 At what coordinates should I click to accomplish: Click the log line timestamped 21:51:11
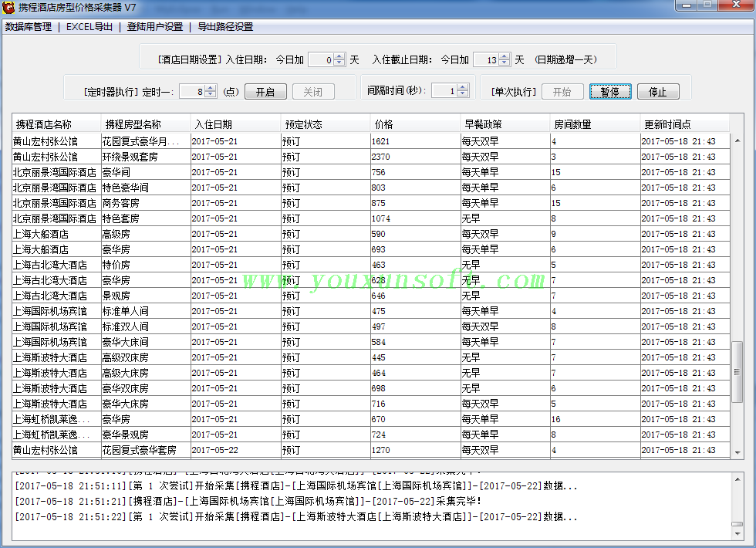[x=296, y=485]
